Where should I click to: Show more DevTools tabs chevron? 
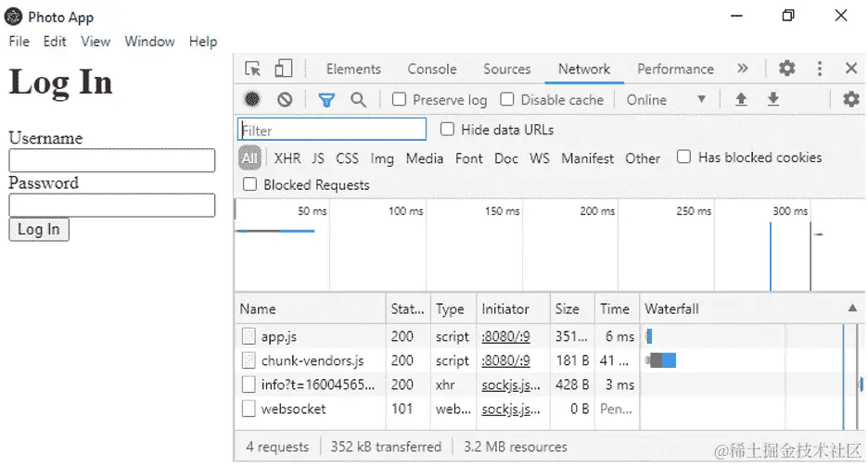(742, 69)
